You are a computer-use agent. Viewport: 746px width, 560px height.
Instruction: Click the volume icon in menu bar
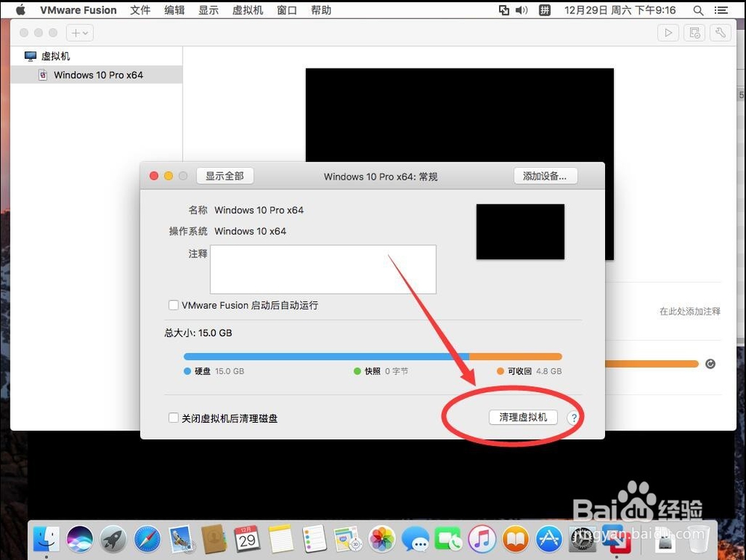coord(521,10)
